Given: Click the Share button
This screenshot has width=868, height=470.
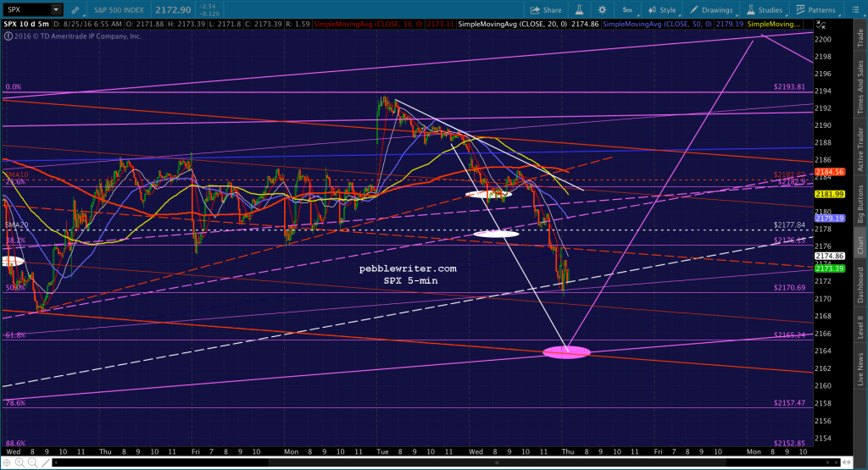Looking at the screenshot, I should 546,10.
